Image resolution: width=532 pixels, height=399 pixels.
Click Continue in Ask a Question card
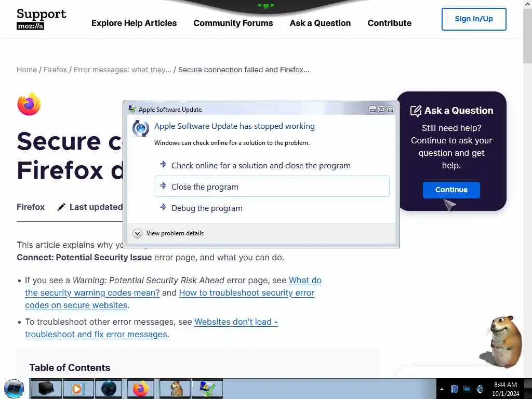(451, 190)
